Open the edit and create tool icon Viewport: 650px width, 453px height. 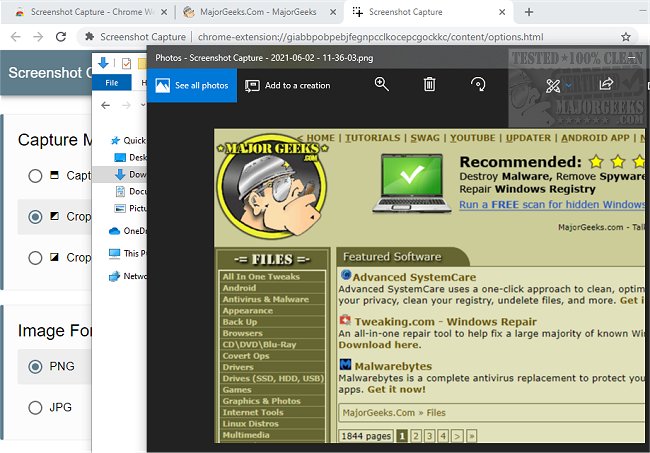553,86
